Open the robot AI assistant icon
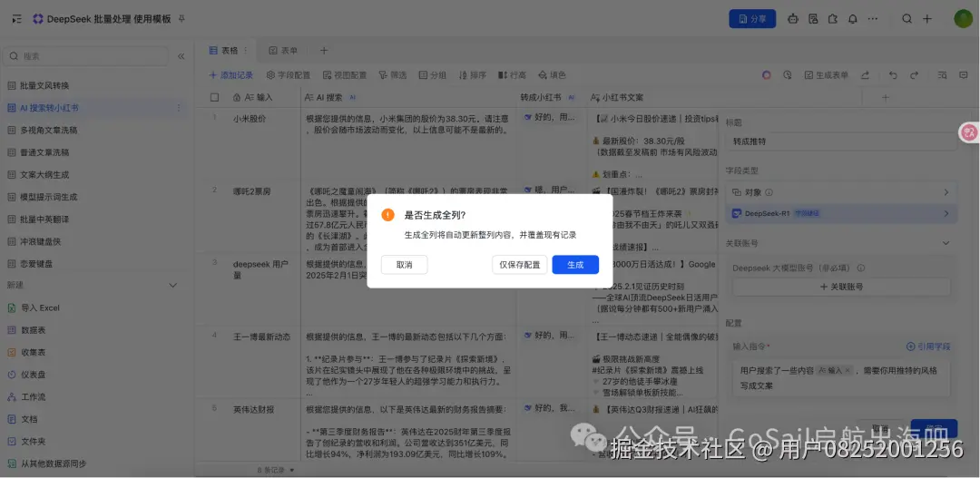Screen dimensions: 980x478 tap(793, 19)
